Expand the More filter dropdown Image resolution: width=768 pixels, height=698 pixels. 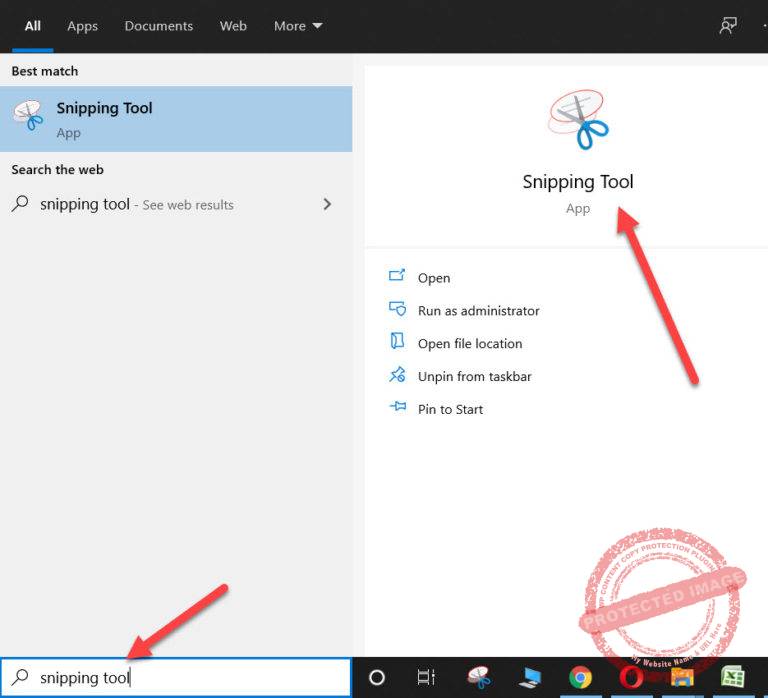[x=298, y=26]
